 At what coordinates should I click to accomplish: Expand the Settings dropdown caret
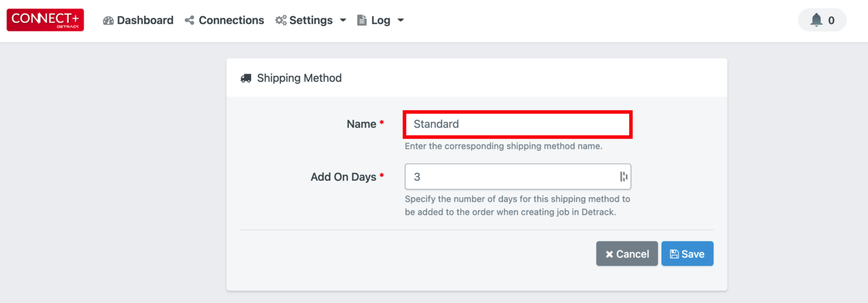[343, 21]
